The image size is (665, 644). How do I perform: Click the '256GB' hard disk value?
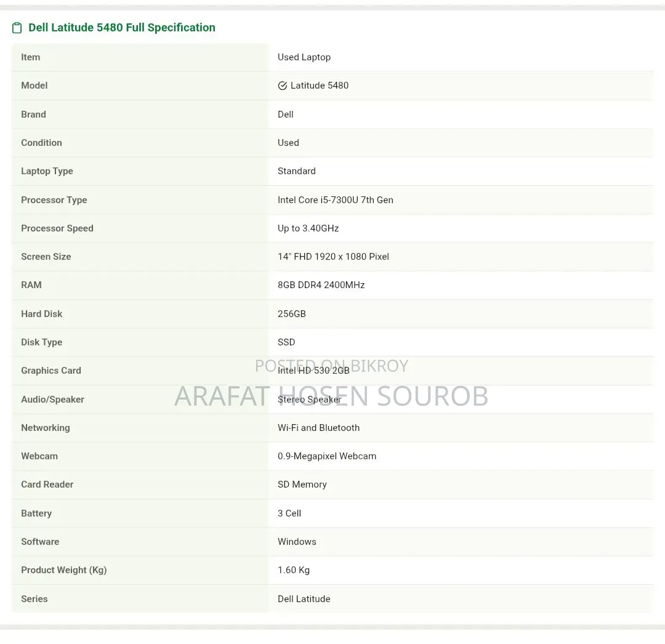click(x=292, y=314)
